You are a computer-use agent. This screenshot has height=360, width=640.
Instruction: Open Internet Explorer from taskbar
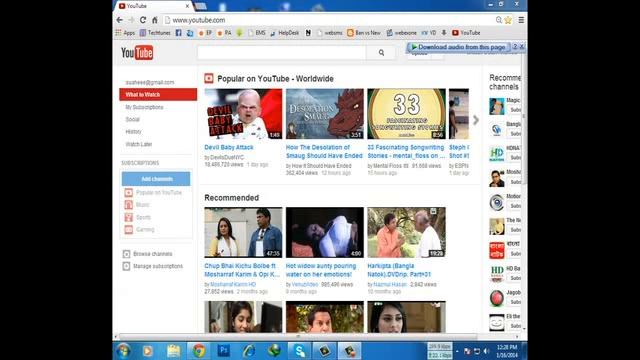tap(249, 351)
